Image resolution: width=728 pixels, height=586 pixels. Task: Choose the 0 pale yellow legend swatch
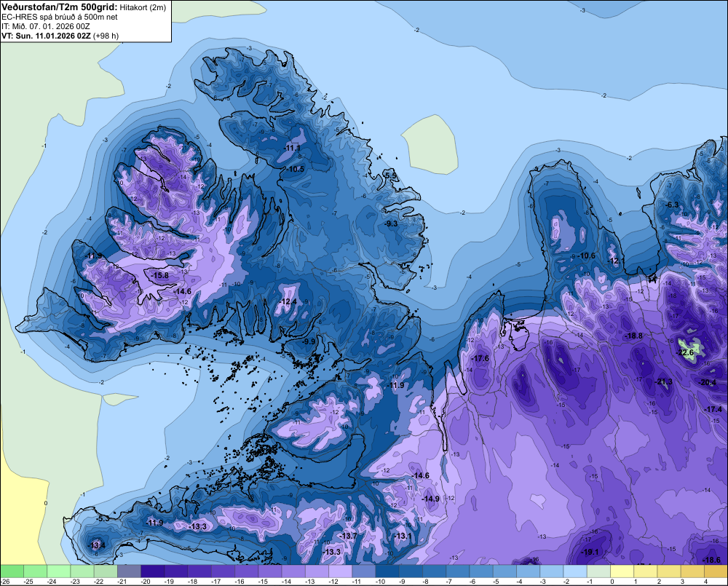coord(622,571)
